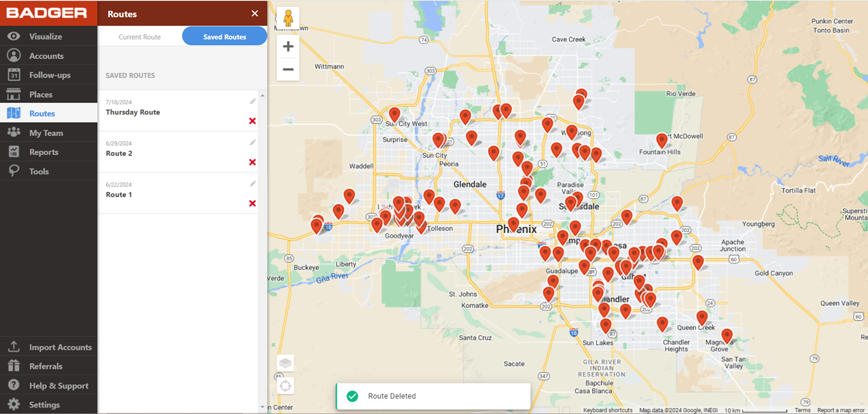Click the map pin at Queen Creek
This screenshot has height=414, width=868.
[x=702, y=318]
